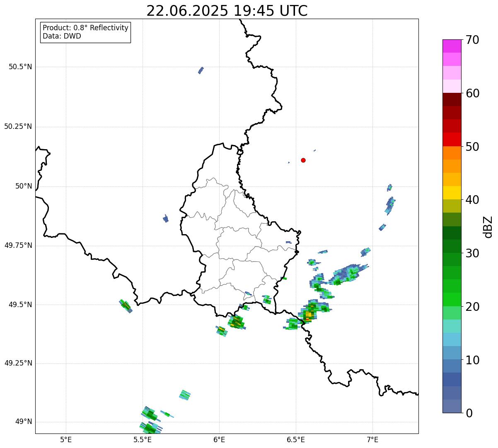Click the yellow colorbar swatch above 40
Screen dimensions: 498x448
pyautogui.click(x=452, y=193)
